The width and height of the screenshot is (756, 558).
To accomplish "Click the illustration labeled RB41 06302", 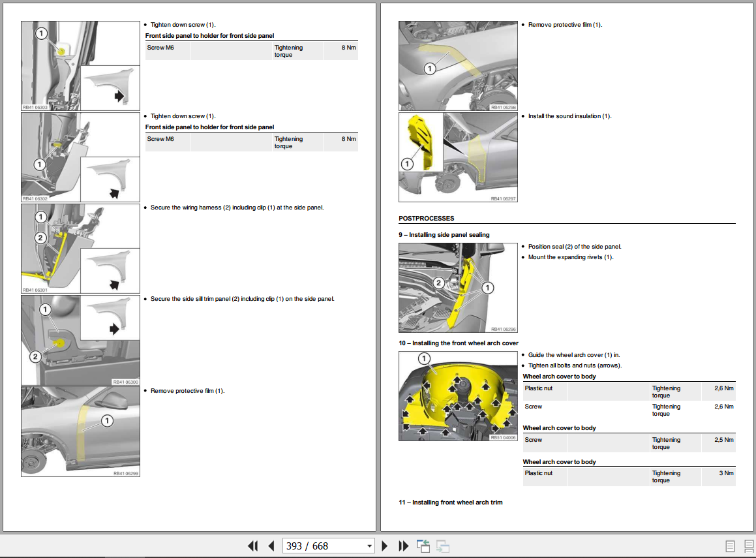I will click(x=80, y=157).
